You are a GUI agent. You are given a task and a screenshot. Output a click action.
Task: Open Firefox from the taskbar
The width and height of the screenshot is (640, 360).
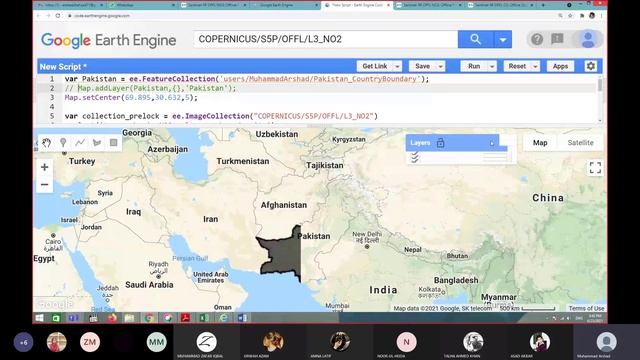pyautogui.click(x=112, y=318)
